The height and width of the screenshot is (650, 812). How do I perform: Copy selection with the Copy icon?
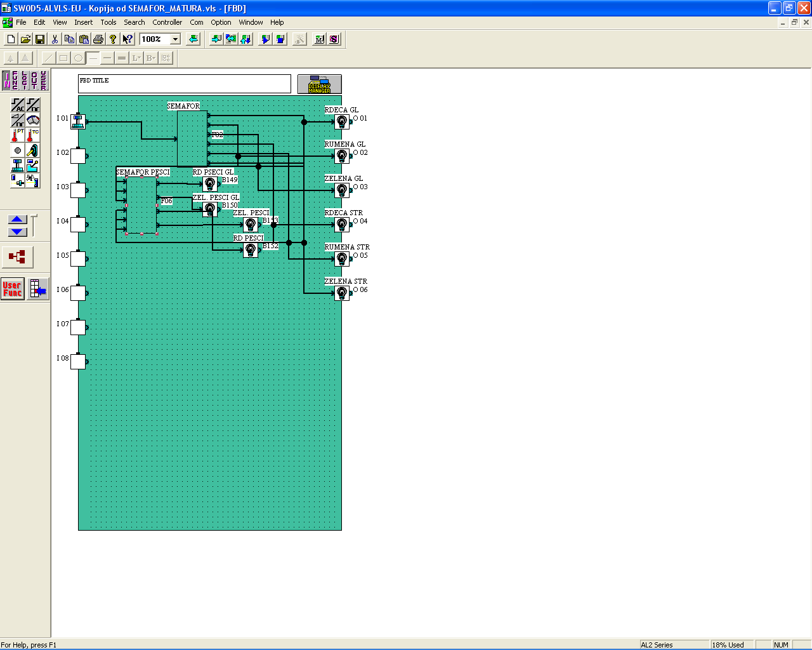click(69, 39)
